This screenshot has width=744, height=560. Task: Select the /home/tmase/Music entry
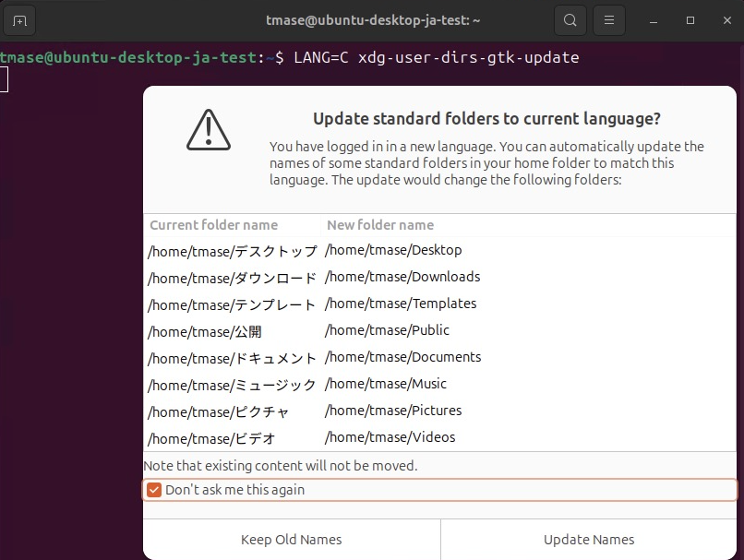pyautogui.click(x=386, y=384)
